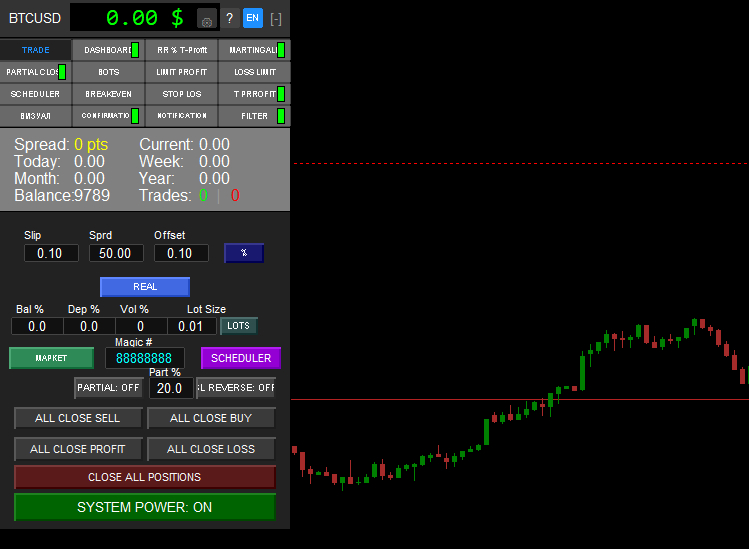Switch language with the EN button
749x549 pixels.
pyautogui.click(x=253, y=18)
